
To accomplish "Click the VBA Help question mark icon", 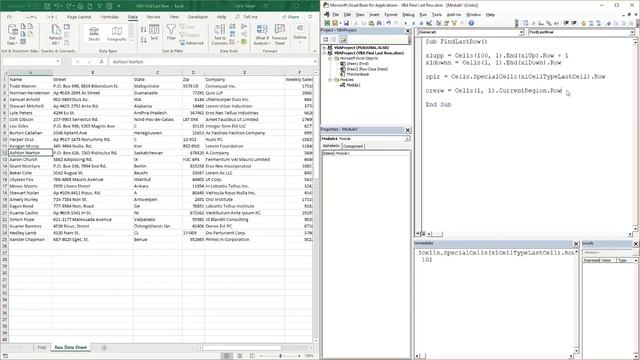I will click(471, 23).
